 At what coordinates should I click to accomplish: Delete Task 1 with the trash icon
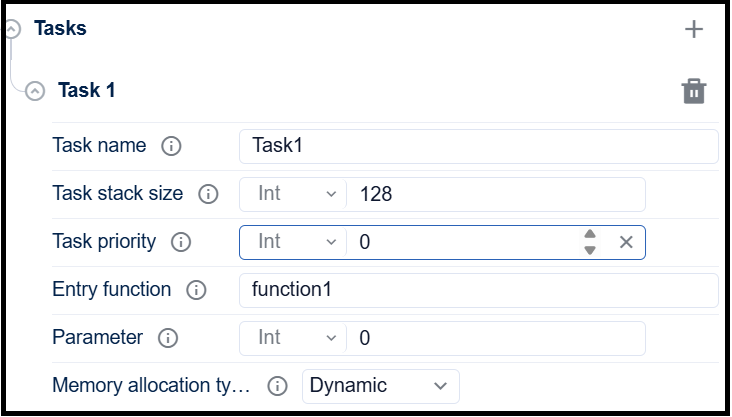point(693,92)
